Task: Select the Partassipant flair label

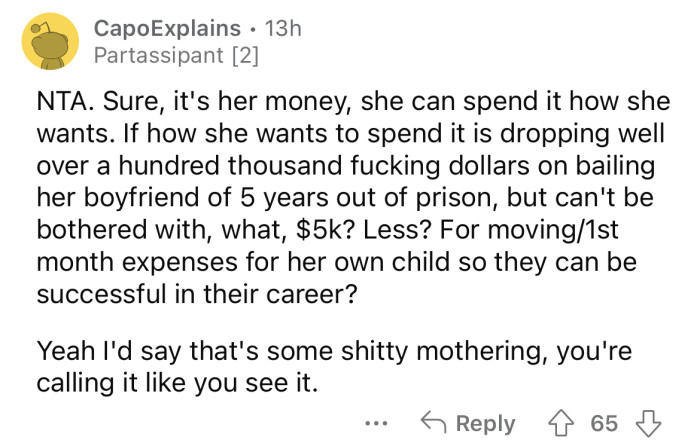Action: click(x=158, y=56)
